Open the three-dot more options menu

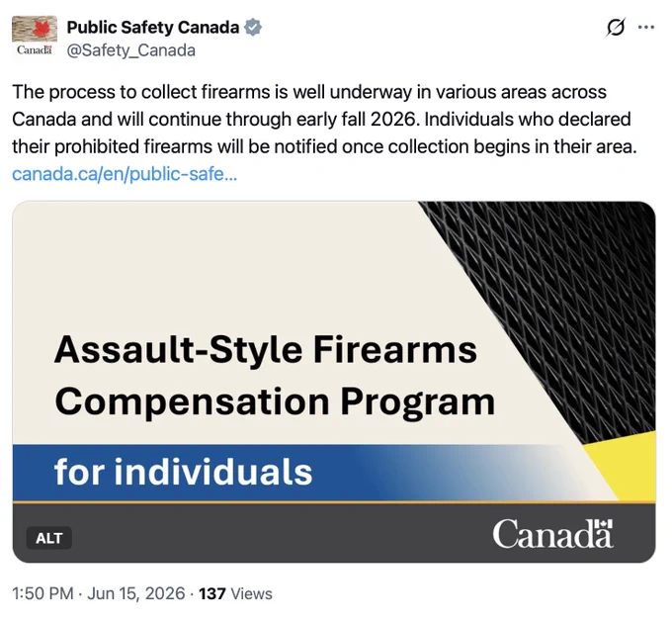(646, 28)
